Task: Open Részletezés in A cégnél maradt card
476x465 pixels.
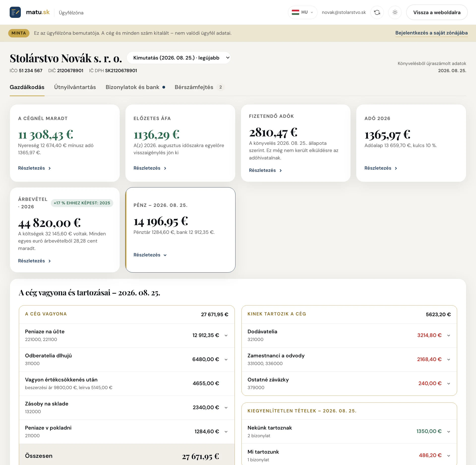Action: coord(34,168)
